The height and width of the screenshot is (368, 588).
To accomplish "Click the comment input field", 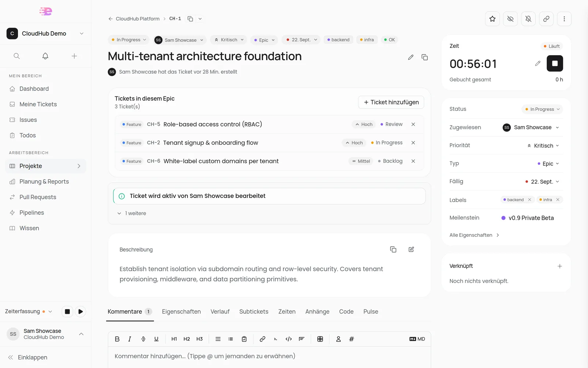I will [x=269, y=356].
